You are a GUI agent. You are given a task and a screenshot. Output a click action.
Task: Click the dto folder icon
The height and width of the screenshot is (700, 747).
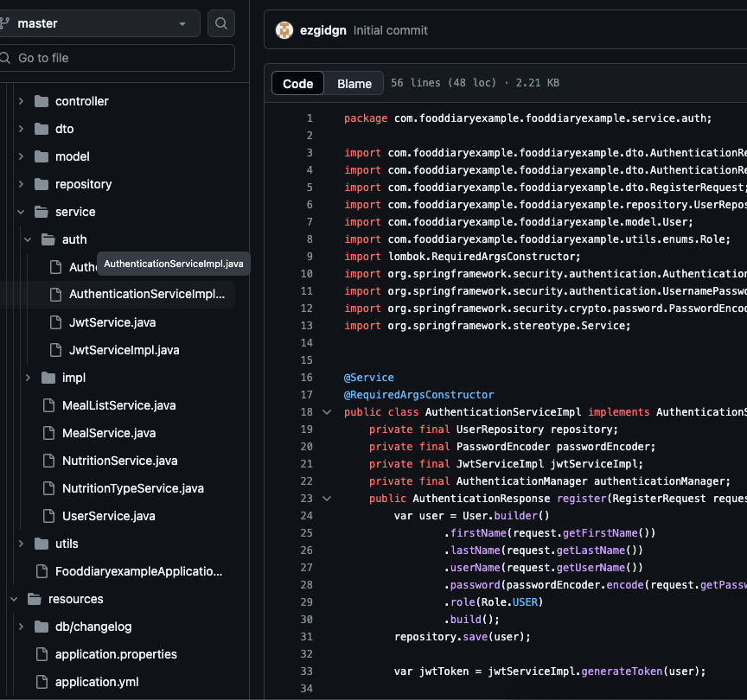[41, 129]
